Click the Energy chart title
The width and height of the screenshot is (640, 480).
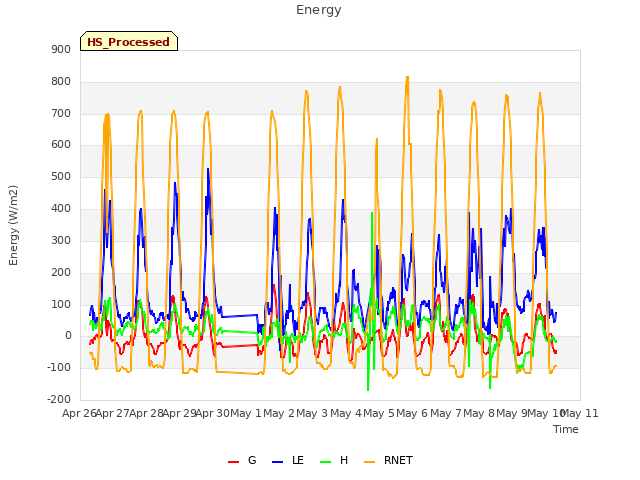319,10
